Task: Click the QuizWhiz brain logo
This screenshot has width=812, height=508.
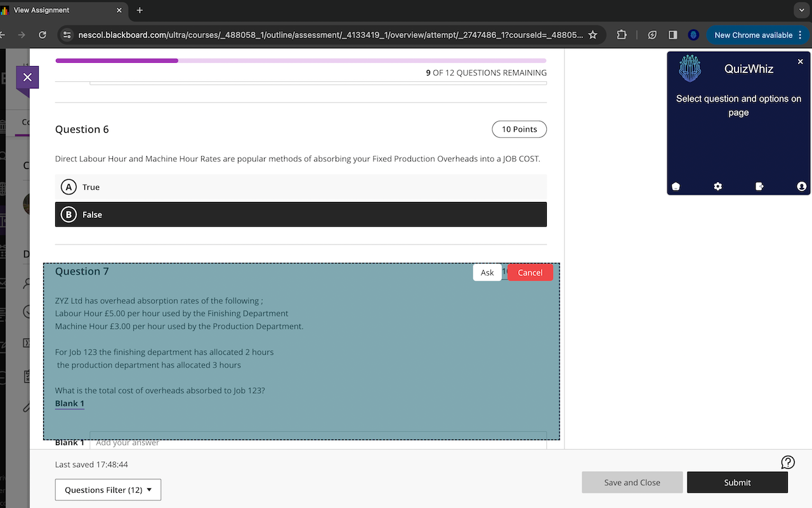Action: (x=690, y=69)
